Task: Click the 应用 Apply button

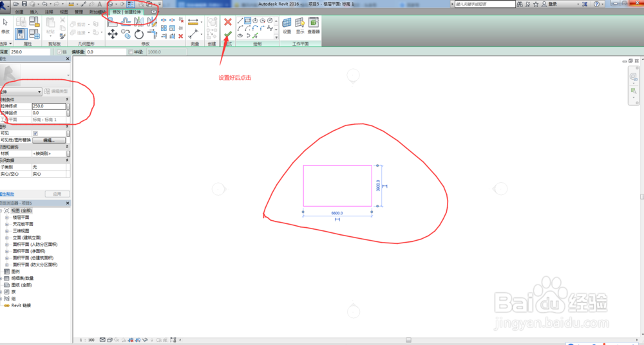Action: (x=57, y=194)
